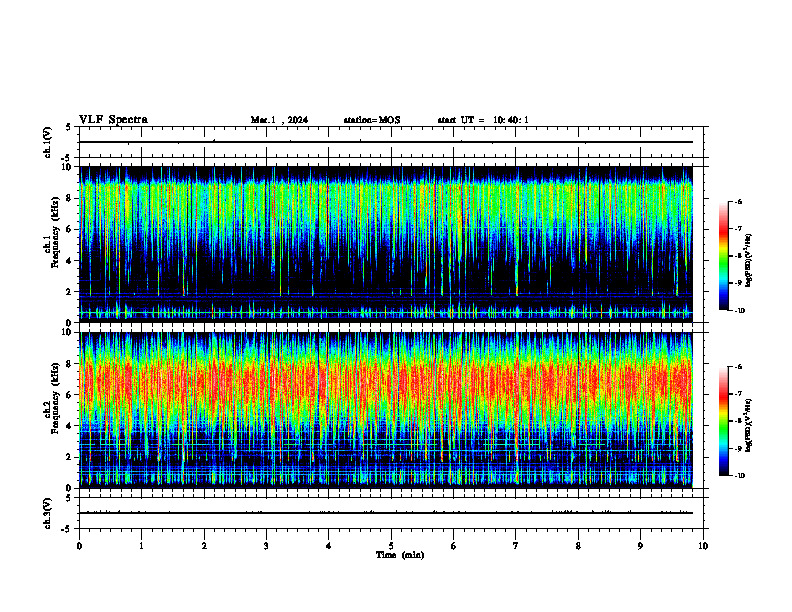Click time axis tick label '5'

point(391,546)
